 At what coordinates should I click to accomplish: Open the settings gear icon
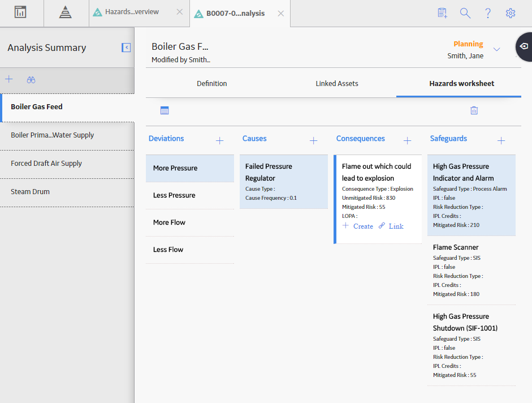[511, 13]
